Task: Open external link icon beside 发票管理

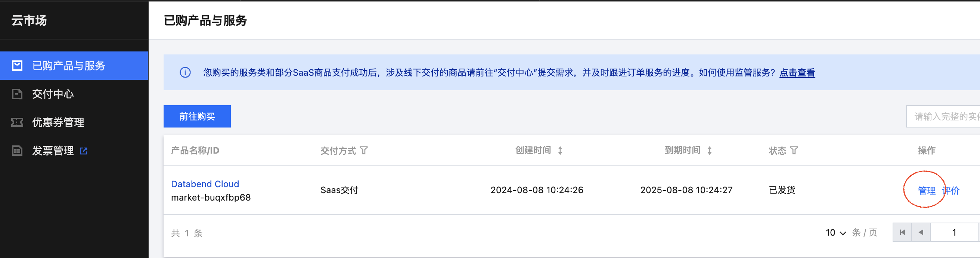Action: pos(84,151)
